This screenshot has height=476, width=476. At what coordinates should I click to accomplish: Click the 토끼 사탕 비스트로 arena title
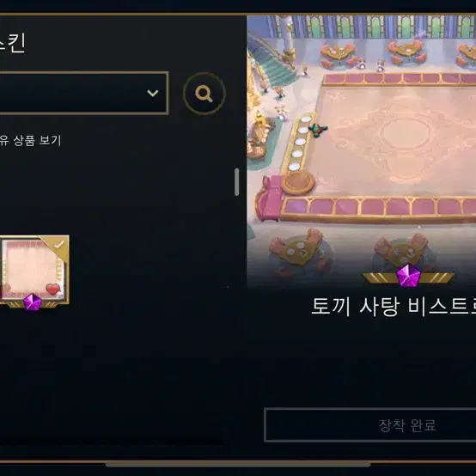(x=394, y=307)
